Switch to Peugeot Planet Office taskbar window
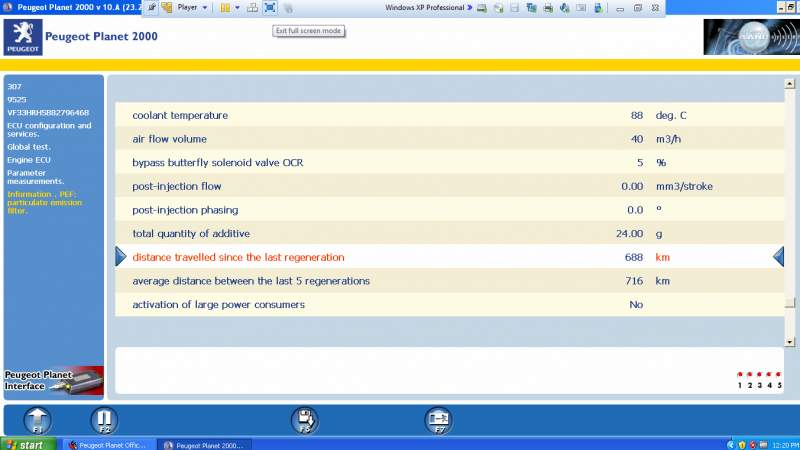Viewport: 800px width, 450px height. [x=109, y=445]
